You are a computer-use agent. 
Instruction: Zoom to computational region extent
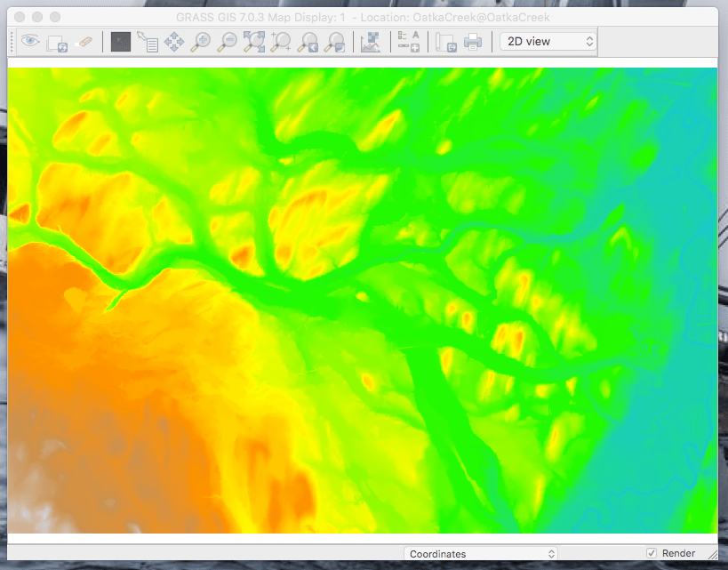[281, 41]
